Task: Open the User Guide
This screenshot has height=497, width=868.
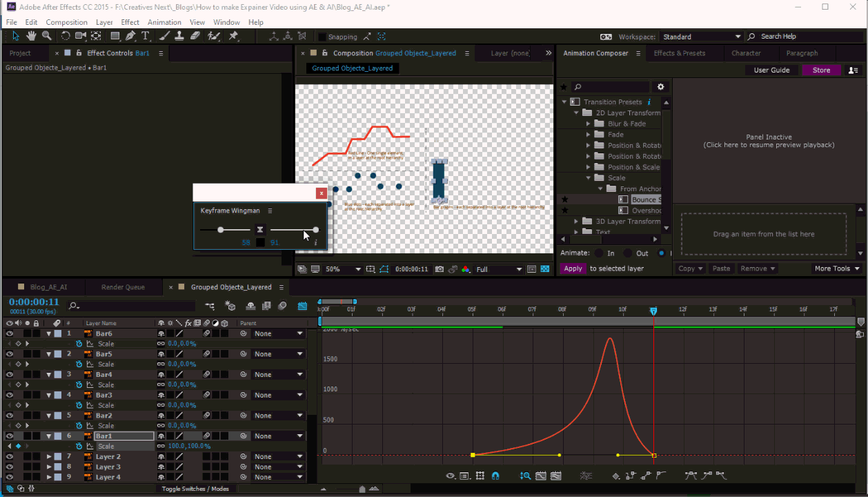Action: [772, 70]
